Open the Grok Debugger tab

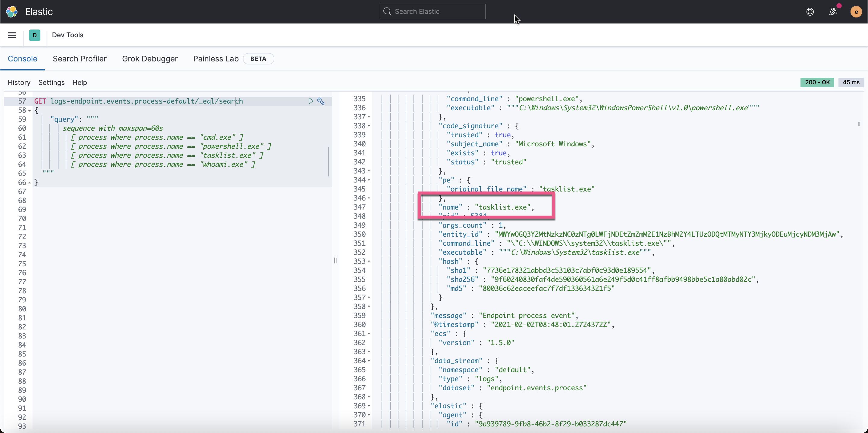[x=149, y=59]
